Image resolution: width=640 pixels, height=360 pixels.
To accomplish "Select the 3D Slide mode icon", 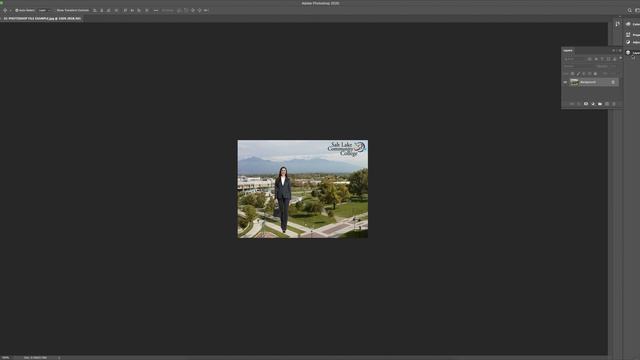I will coord(199,10).
